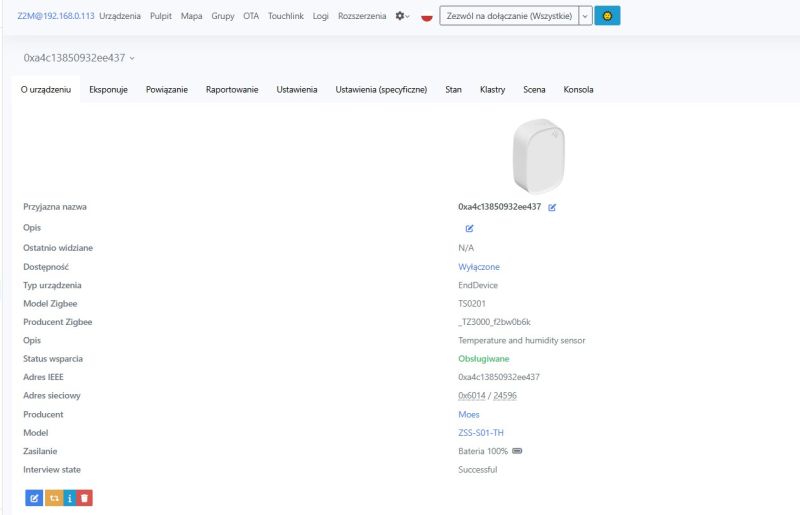Select the IEEE address value text
Screen dimensions: 800x515
498,377
